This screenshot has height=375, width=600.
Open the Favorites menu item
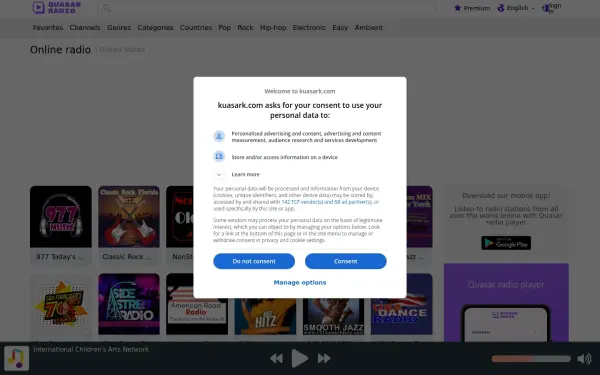click(x=48, y=28)
